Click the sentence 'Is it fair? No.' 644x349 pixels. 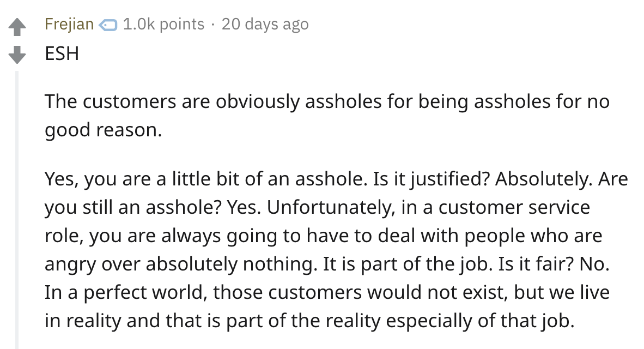click(554, 264)
